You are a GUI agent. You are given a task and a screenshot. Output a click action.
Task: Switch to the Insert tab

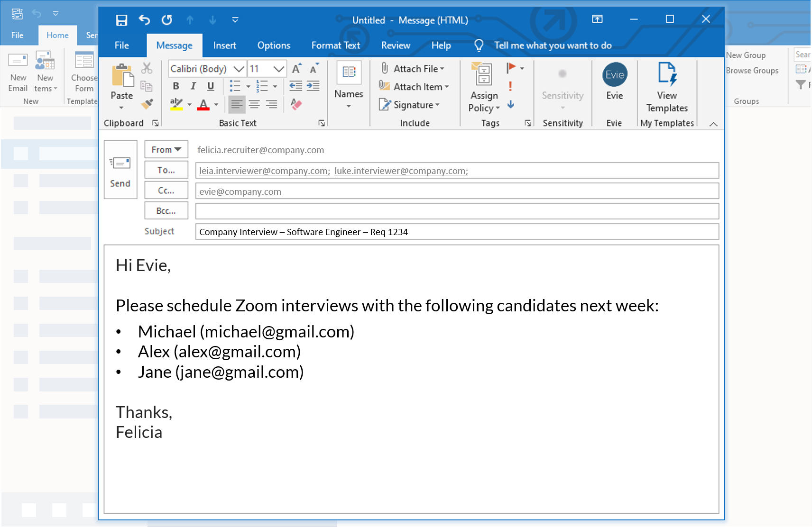pos(224,45)
